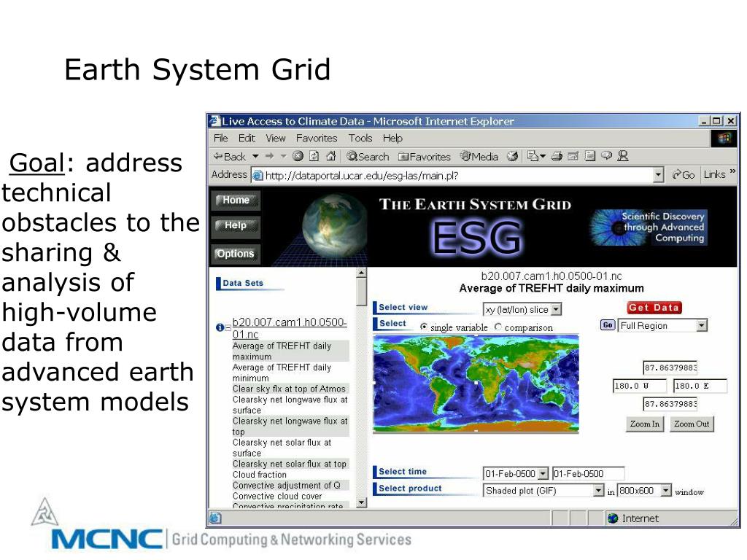
Task: Select the comparison radio button
Action: point(498,327)
